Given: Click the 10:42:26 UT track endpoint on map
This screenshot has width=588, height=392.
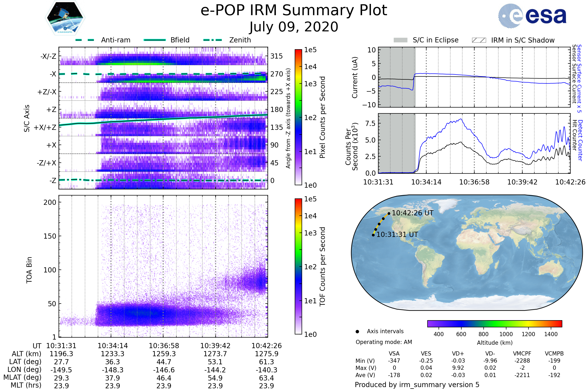Looking at the screenshot, I should [x=389, y=213].
